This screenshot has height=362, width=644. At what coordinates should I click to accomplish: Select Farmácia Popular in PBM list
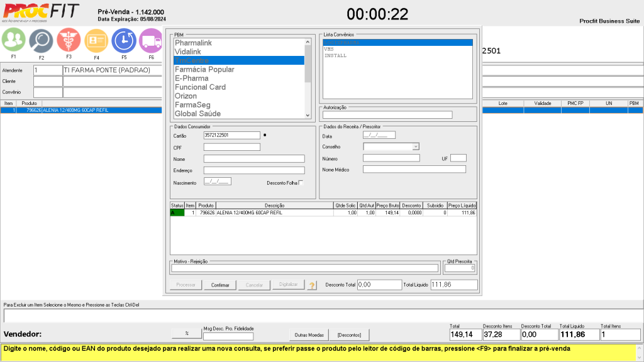204,69
